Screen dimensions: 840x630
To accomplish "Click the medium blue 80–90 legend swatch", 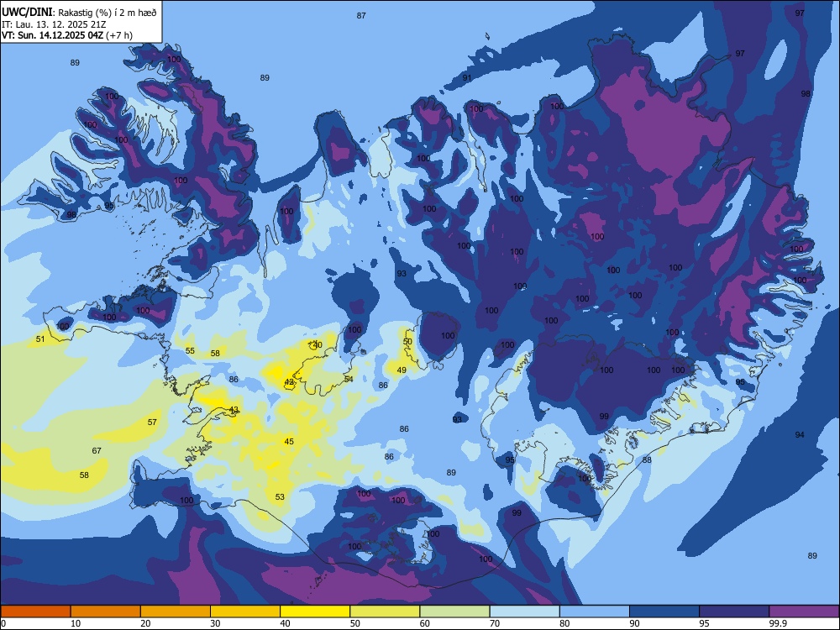I will click(x=595, y=612).
